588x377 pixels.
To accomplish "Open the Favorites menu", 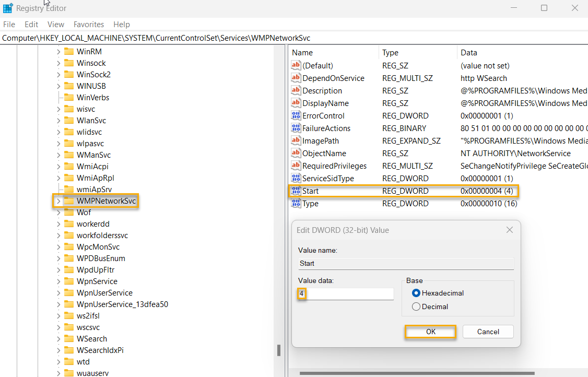I will click(x=88, y=24).
